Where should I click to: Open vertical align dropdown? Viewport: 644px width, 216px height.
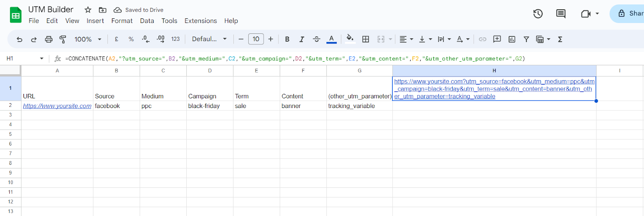coord(425,39)
